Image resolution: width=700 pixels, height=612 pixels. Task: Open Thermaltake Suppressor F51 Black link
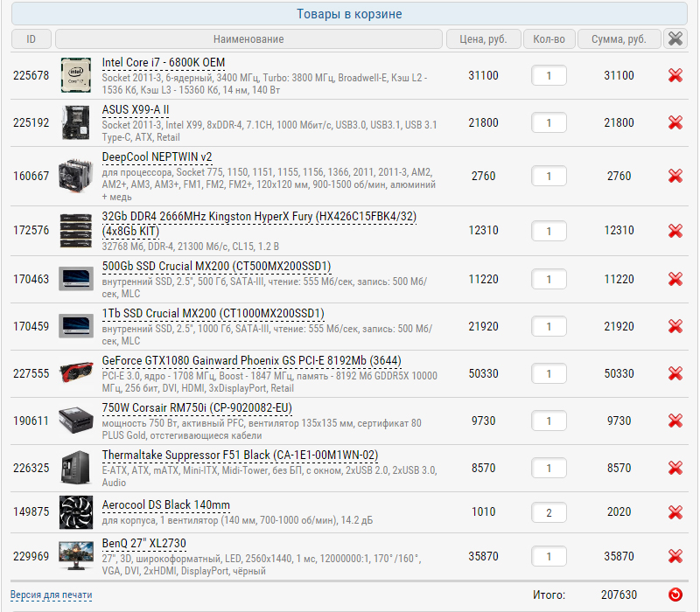240,456
